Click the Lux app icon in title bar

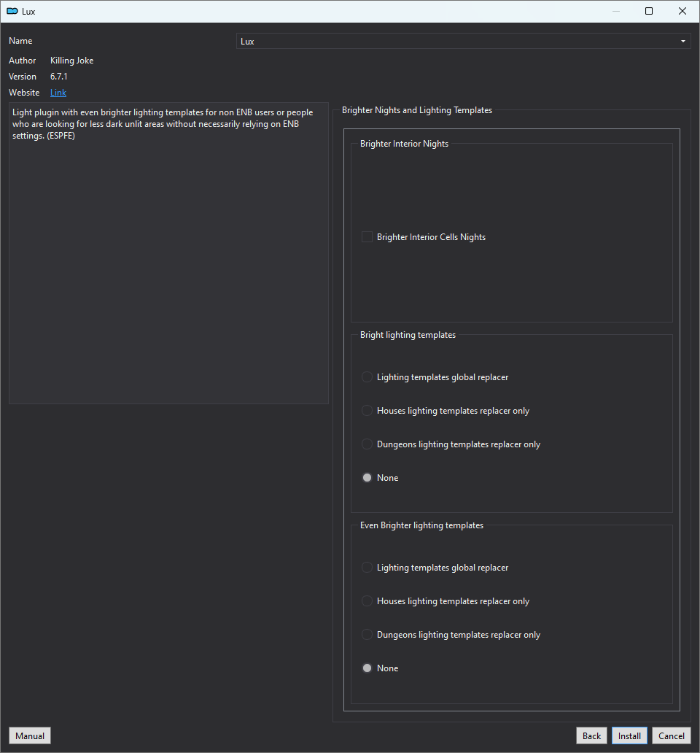[x=12, y=11]
